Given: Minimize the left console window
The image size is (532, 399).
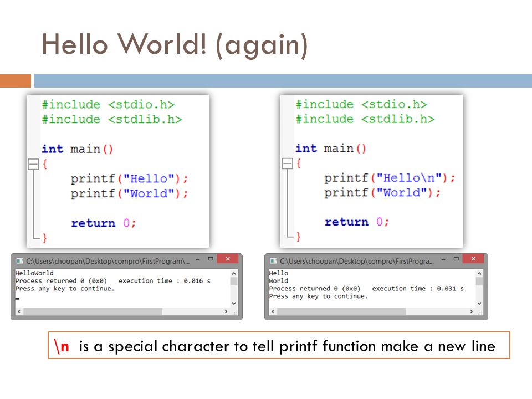Looking at the screenshot, I should [x=197, y=260].
